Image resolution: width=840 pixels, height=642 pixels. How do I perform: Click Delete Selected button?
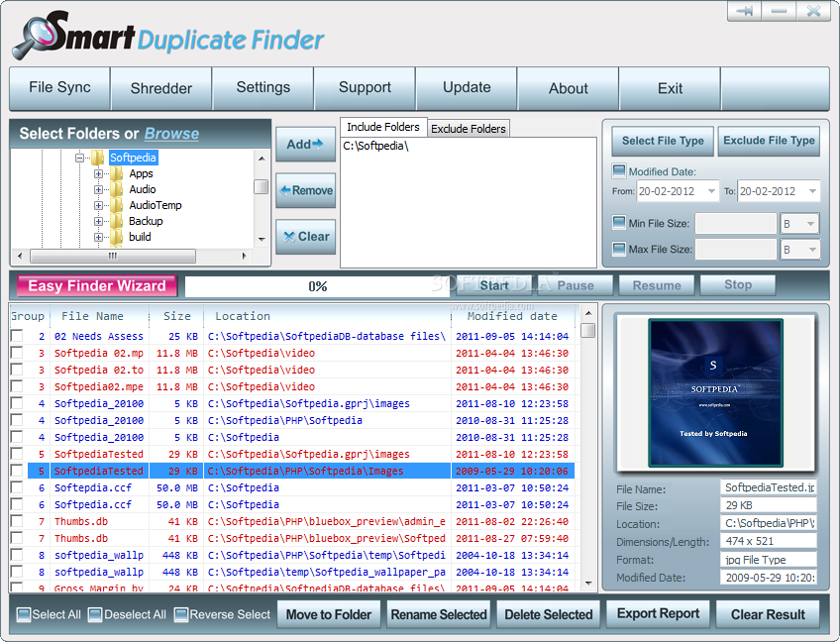(x=549, y=614)
